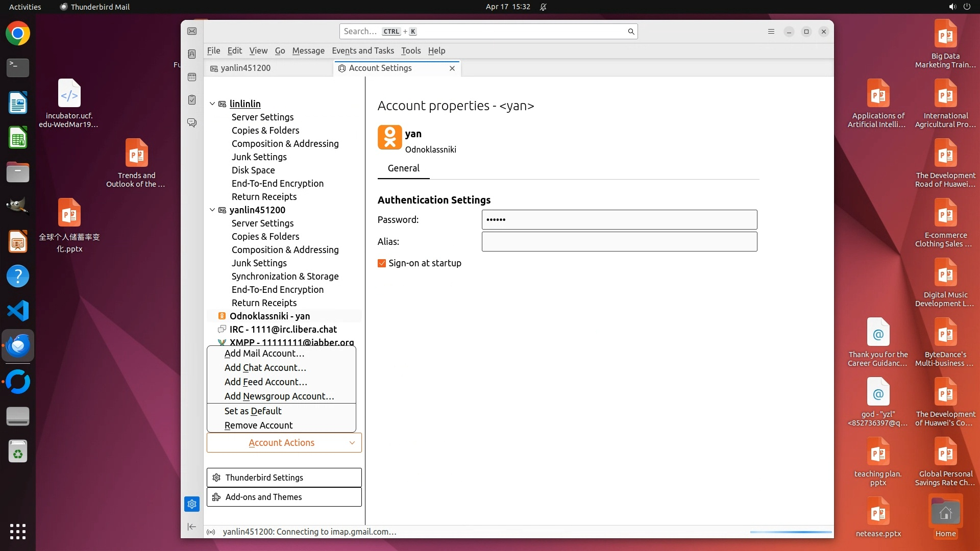Open the Tools menu
980x551 pixels.
(410, 51)
